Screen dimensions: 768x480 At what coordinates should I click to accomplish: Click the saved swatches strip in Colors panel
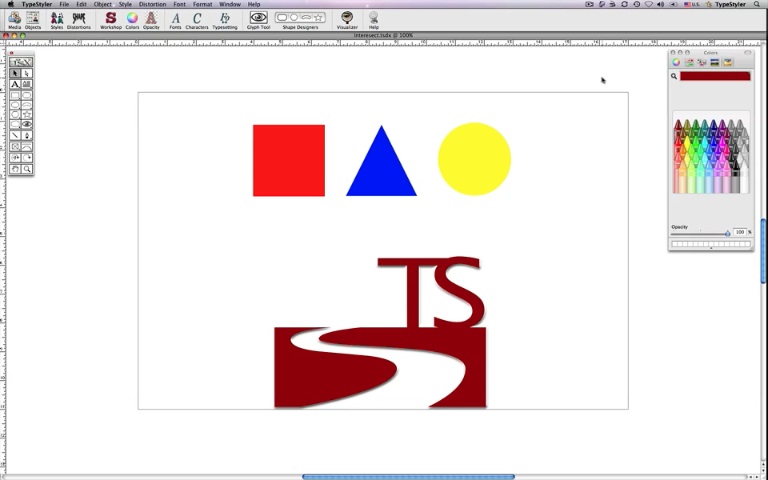pyautogui.click(x=711, y=243)
